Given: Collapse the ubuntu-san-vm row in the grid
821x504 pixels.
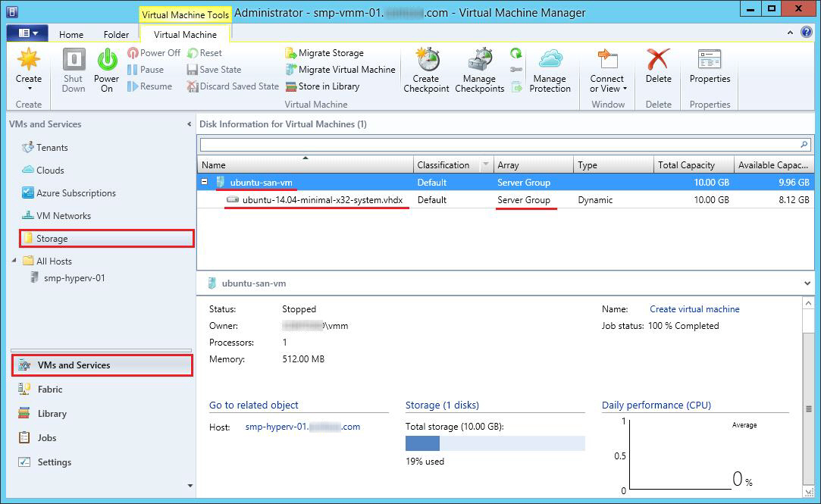Looking at the screenshot, I should (205, 182).
